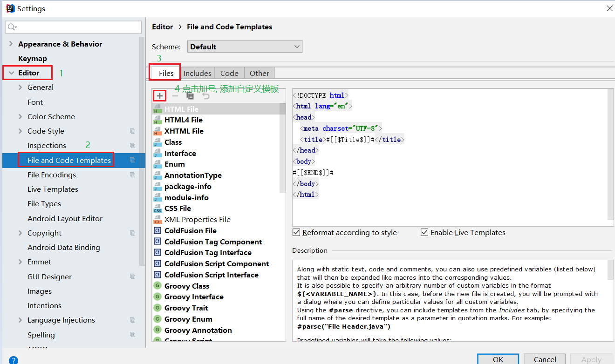This screenshot has height=364, width=615.
Task: Click the AnnotationType template icon
Action: tap(157, 175)
